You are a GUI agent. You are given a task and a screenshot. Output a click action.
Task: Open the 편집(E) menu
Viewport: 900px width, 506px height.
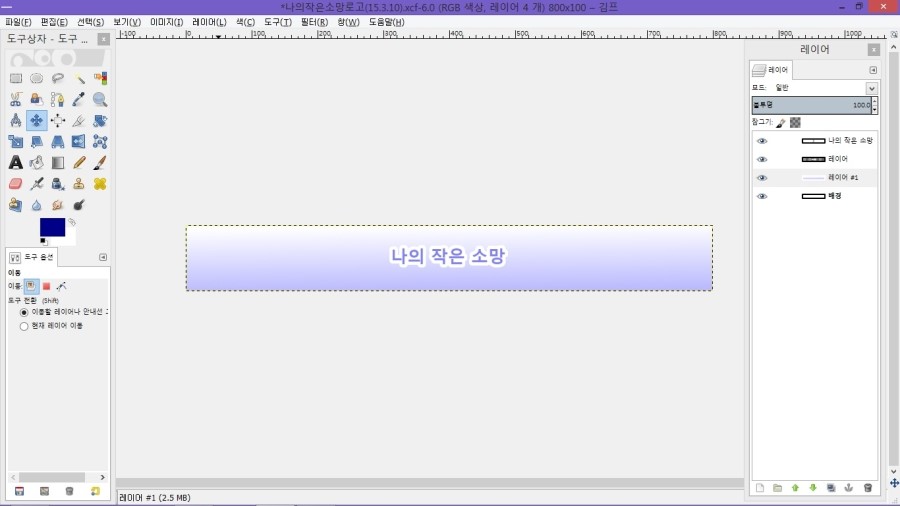tap(54, 22)
